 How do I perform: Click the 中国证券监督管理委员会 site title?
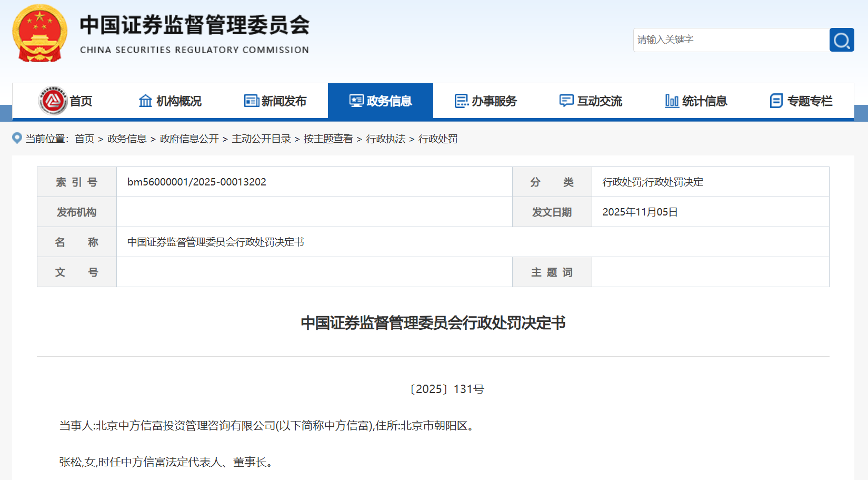[194, 25]
